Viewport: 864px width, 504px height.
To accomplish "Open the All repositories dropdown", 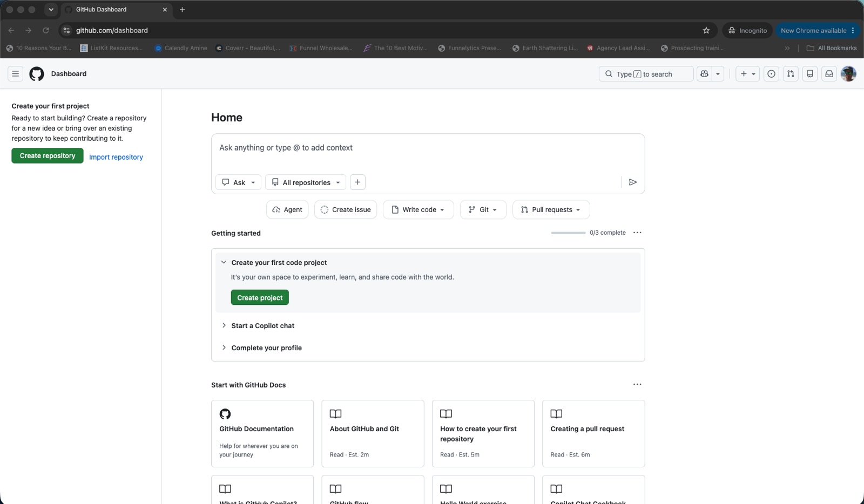I will pos(306,182).
